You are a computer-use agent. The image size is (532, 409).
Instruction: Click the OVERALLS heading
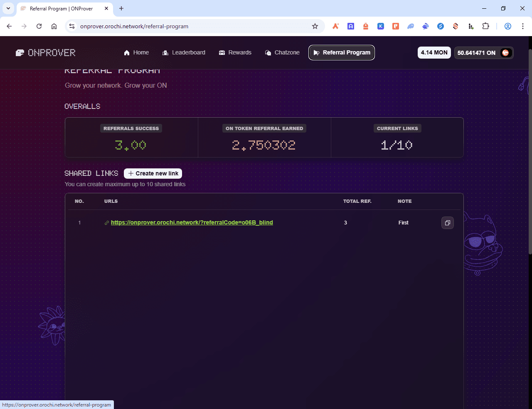(x=82, y=106)
